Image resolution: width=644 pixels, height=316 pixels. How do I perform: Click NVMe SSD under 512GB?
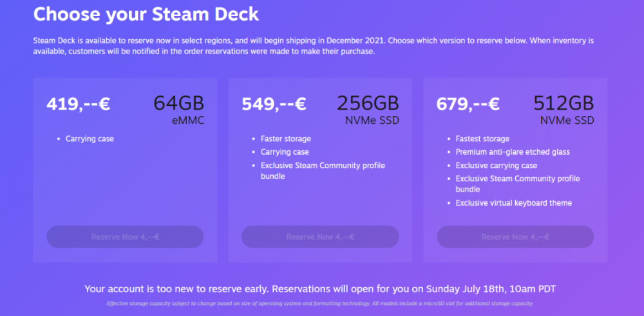point(567,121)
